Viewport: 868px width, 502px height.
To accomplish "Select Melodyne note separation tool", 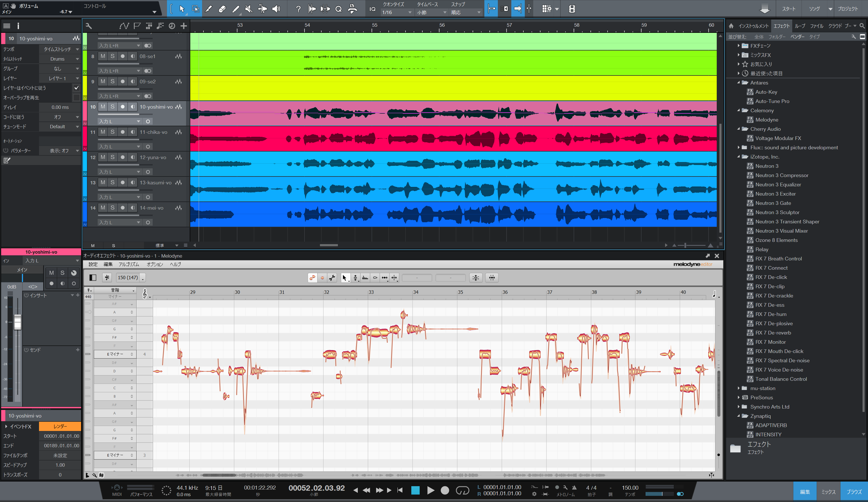I will 394,278.
